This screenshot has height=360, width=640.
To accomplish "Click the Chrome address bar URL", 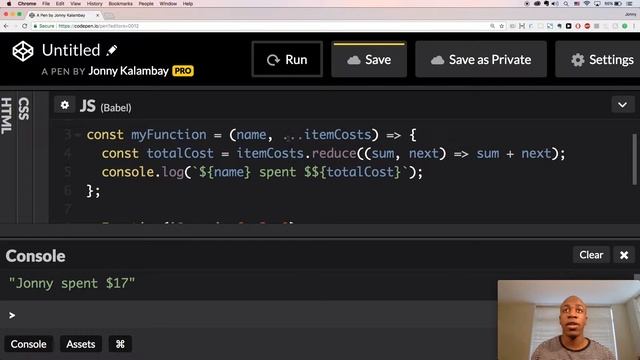I will 98,26.
